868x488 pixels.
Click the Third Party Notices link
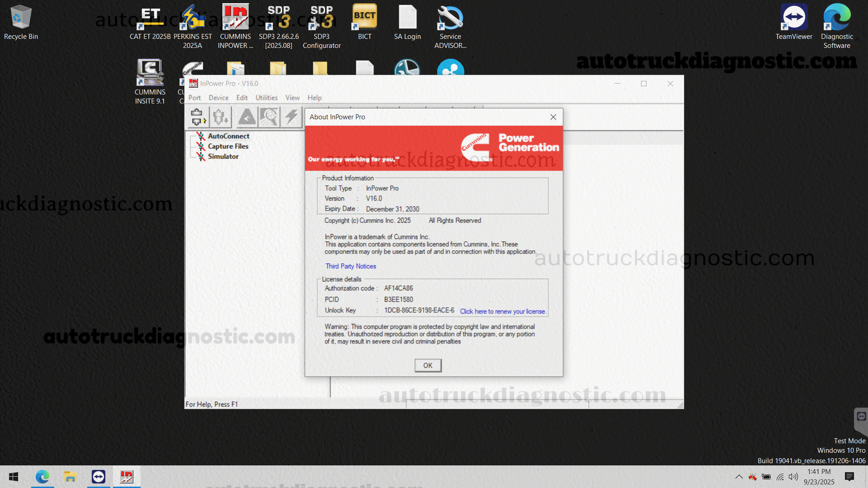[x=350, y=266]
